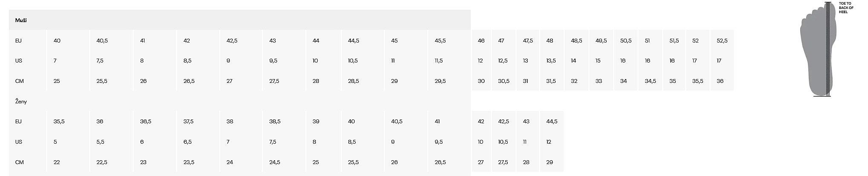This screenshot has height=176, width=868.
Task: Click the 23,5 cm women's length cell
Action: (x=189, y=162)
